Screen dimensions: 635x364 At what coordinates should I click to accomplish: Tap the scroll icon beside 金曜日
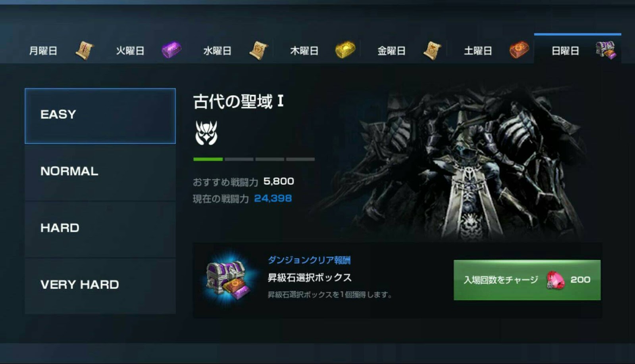[433, 51]
